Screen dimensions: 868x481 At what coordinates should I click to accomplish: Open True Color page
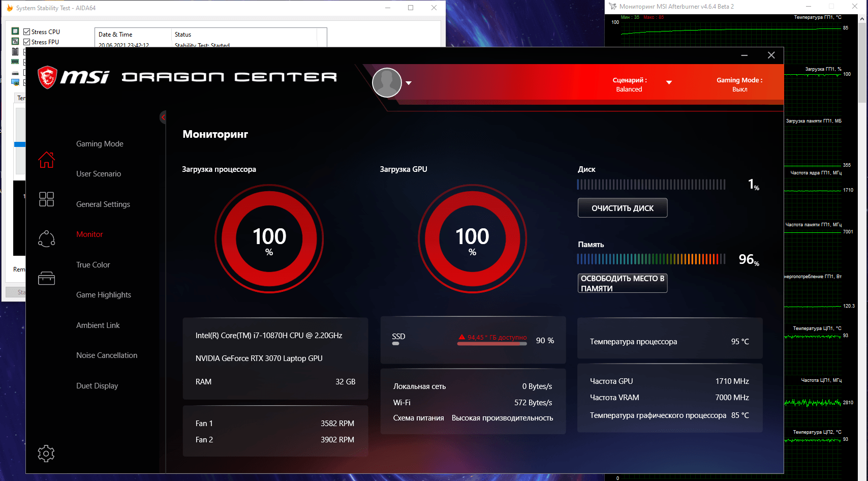[x=93, y=265]
